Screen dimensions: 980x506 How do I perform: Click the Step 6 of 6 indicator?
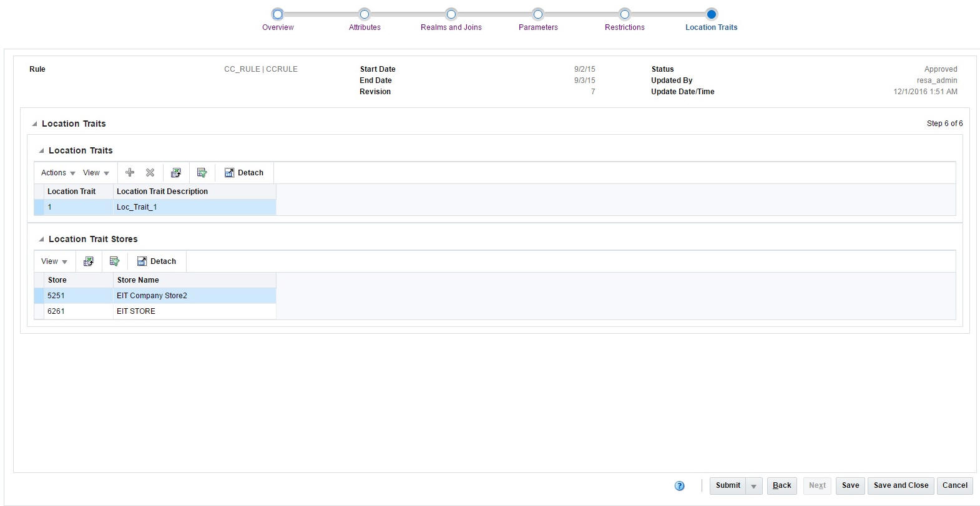pos(945,124)
